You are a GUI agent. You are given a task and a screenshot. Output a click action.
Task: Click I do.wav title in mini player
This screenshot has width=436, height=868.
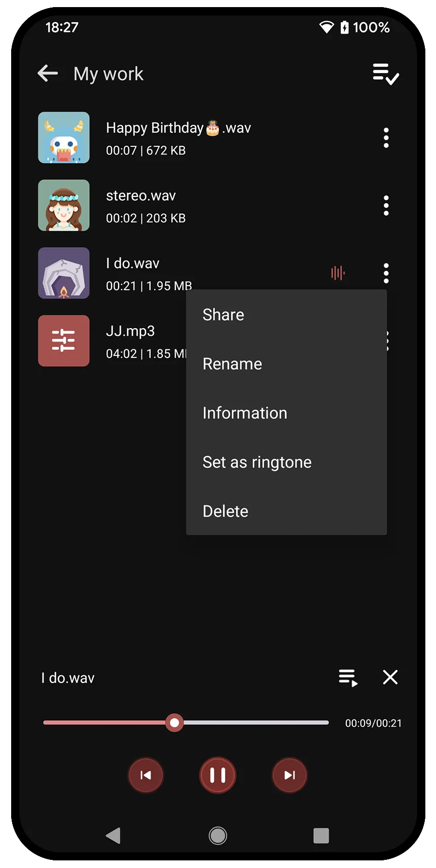pyautogui.click(x=68, y=678)
